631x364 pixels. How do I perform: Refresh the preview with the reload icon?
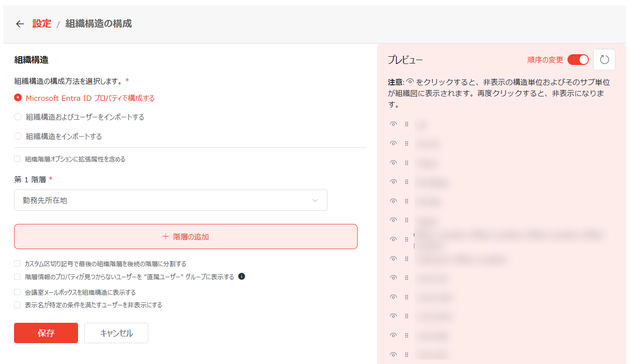click(x=604, y=60)
